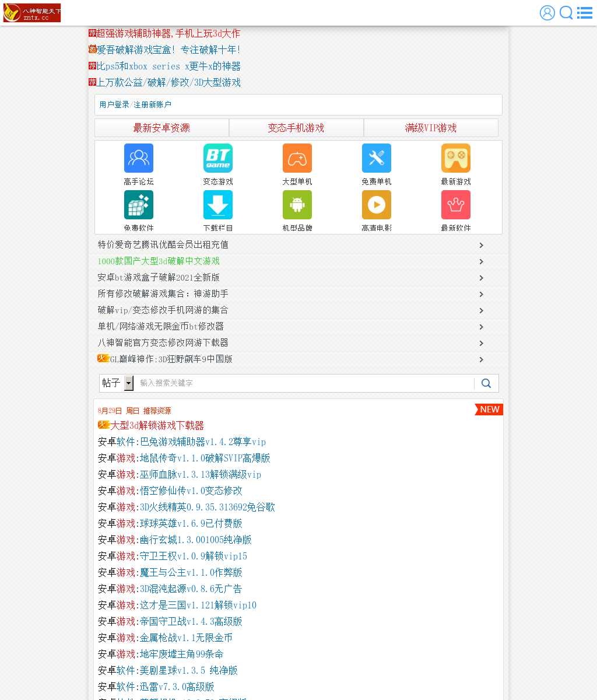Viewport: 597px width, 700px height.
Task: Expand arrow for 特价爱奇艺腾讯优酷会员出租充值
Action: tap(482, 245)
